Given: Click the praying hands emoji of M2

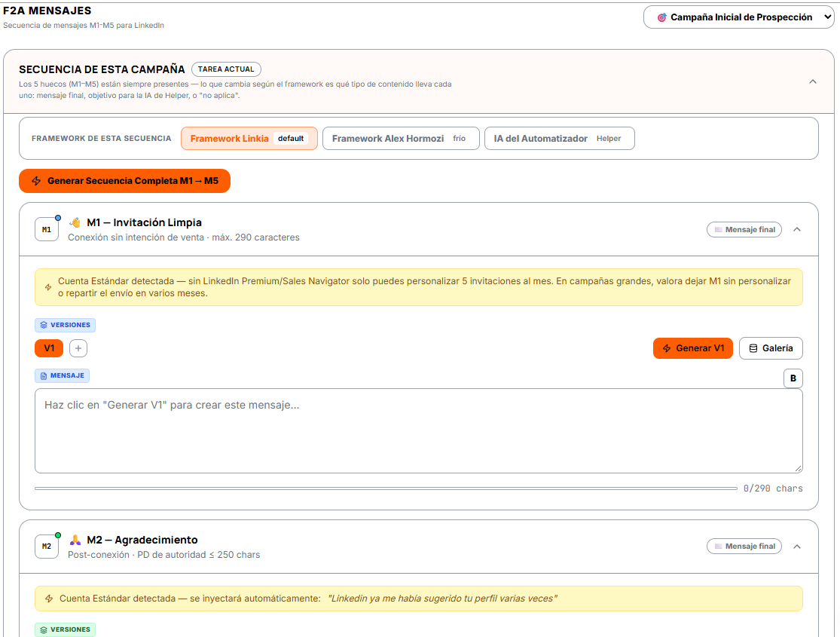Looking at the screenshot, I should coord(75,540).
